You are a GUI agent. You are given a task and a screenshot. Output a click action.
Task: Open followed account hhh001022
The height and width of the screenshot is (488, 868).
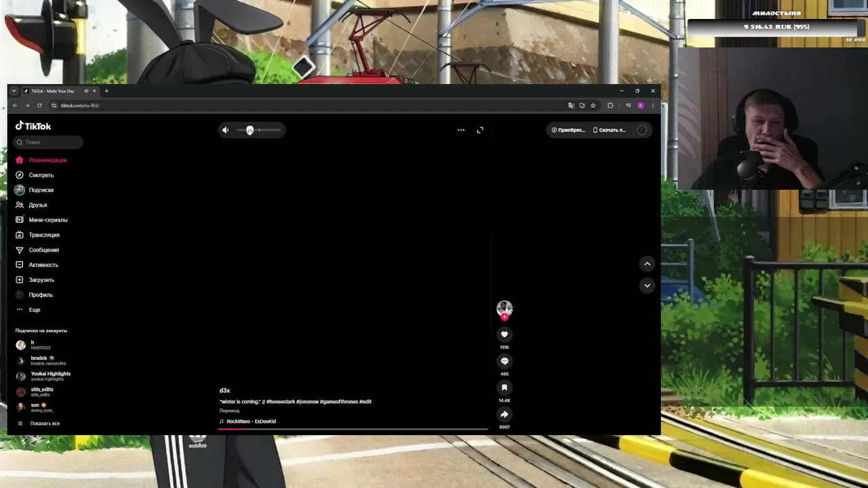tap(34, 345)
